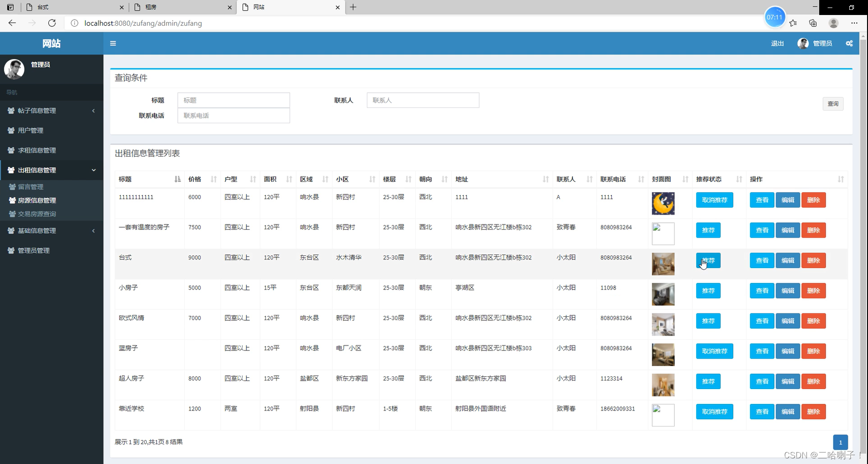Viewport: 868px width, 464px height.
Task: Click the browser address bar URL
Action: click(143, 23)
